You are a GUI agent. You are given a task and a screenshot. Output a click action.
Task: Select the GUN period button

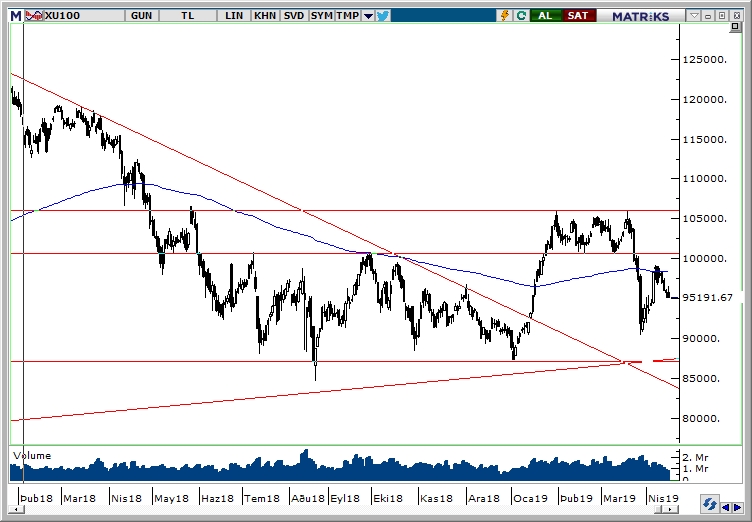click(x=141, y=16)
